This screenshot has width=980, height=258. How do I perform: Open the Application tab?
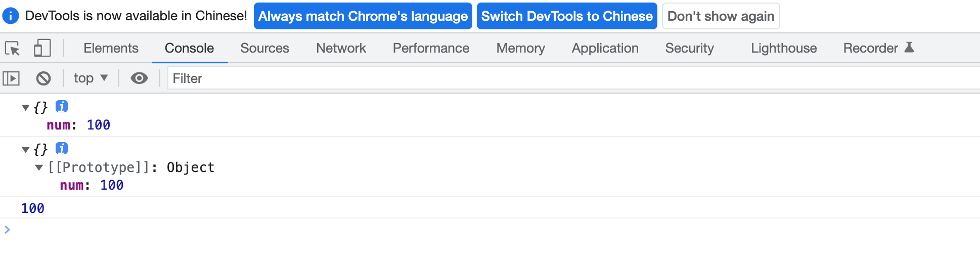click(605, 48)
